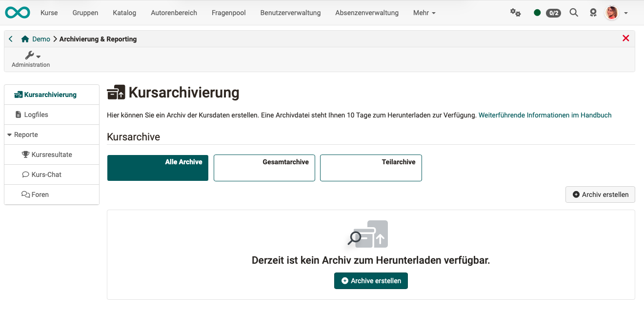Click the OpenOlat infinity logo
This screenshot has height=311, width=644.
[18, 12]
